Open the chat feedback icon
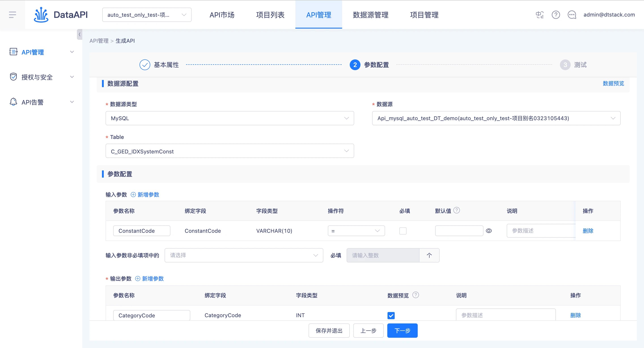The width and height of the screenshot is (644, 348). tap(572, 15)
